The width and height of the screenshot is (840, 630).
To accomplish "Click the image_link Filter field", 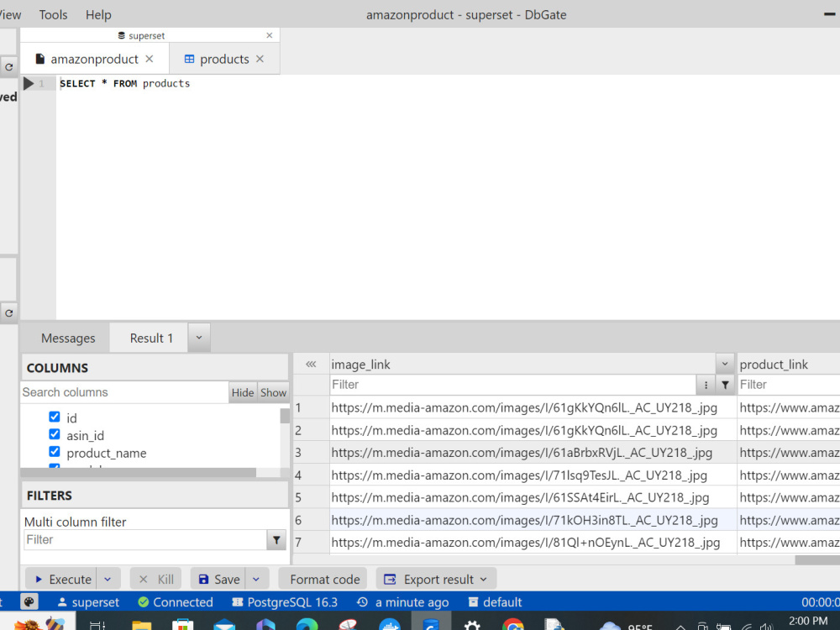I will (512, 385).
